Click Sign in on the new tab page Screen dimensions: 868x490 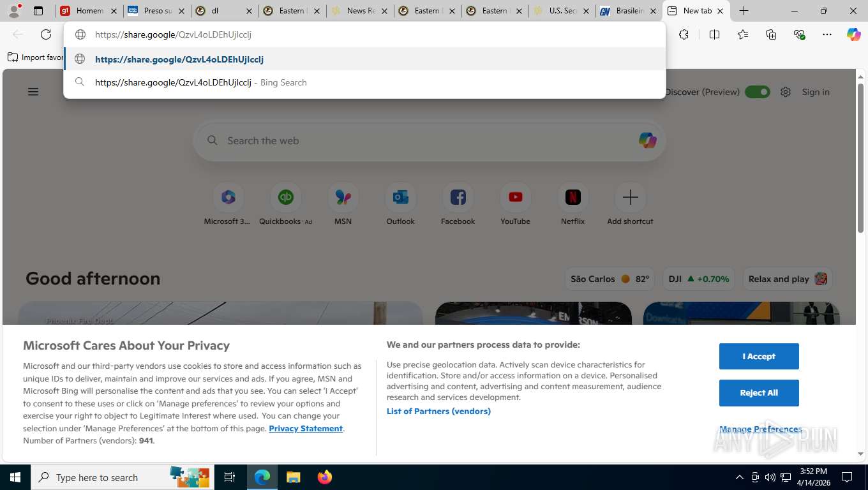(816, 92)
